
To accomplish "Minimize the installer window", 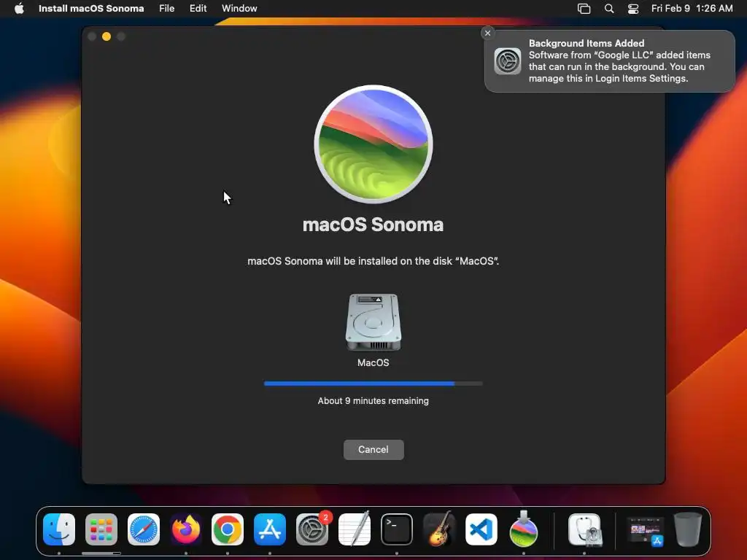I will tap(107, 36).
